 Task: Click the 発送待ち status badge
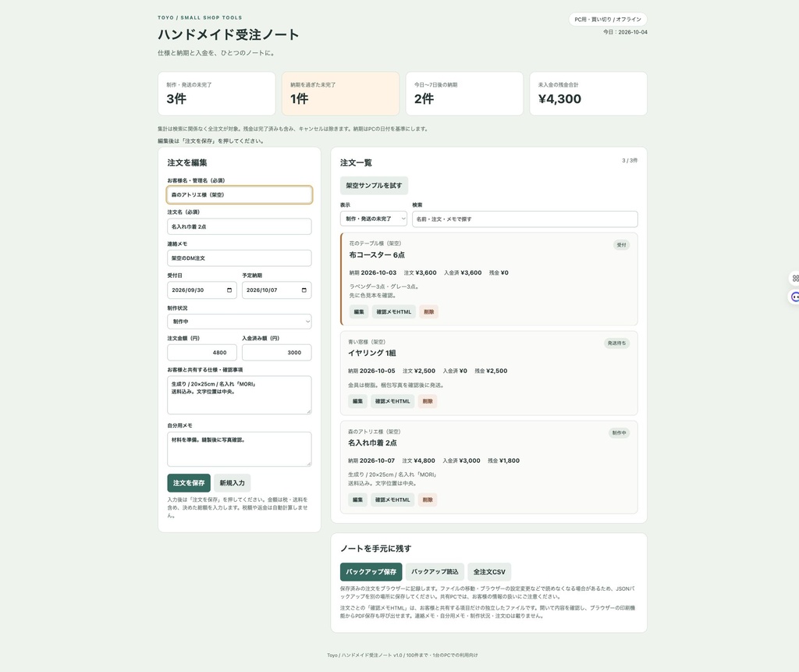[x=616, y=343]
